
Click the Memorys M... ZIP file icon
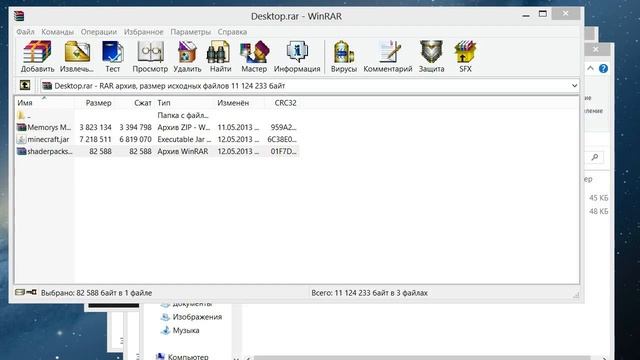[21, 127]
